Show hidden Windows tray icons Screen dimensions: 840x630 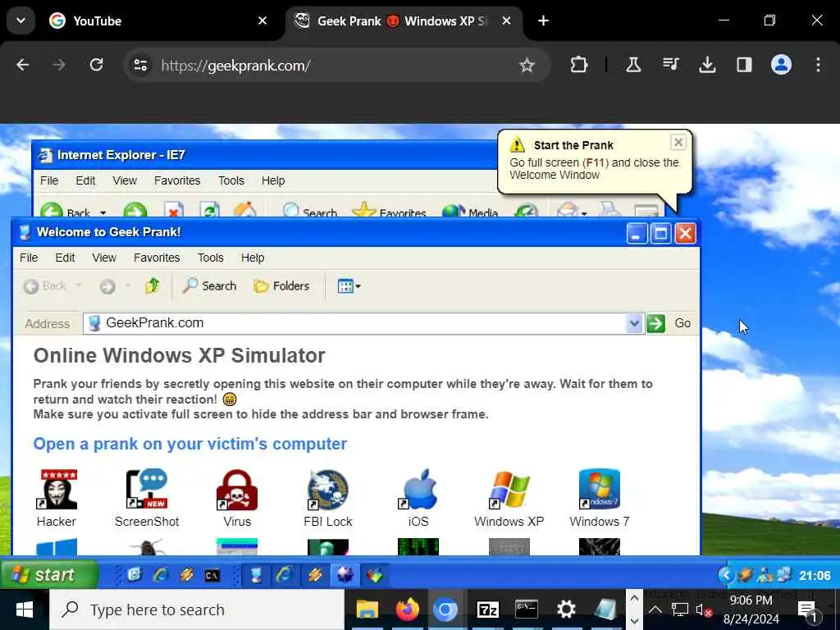click(655, 609)
